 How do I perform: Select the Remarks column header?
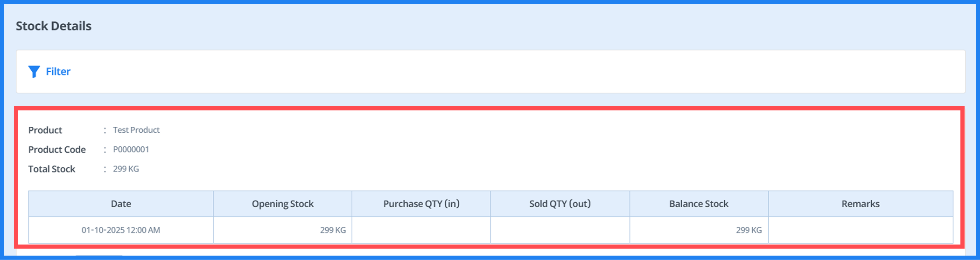point(860,204)
